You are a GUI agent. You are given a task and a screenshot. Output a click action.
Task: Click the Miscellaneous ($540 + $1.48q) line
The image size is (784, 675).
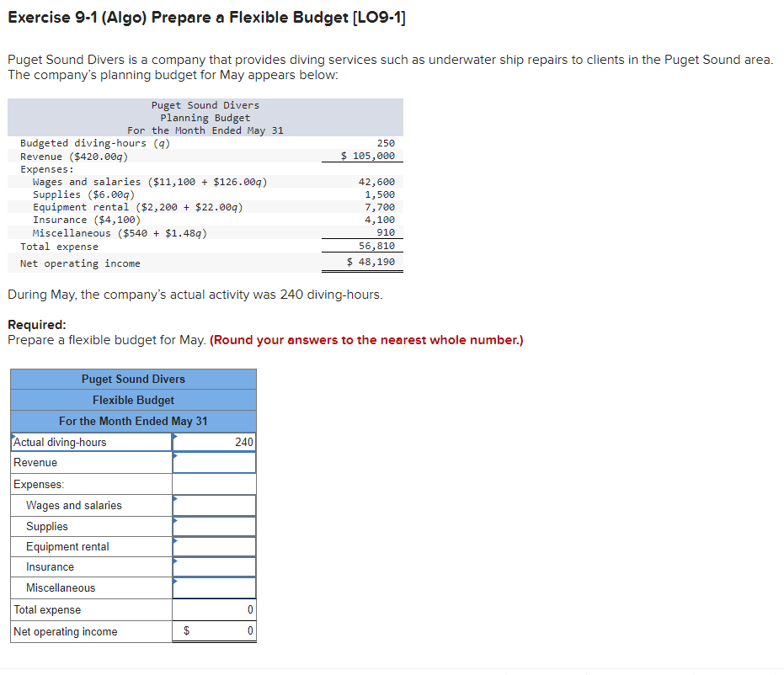120,233
